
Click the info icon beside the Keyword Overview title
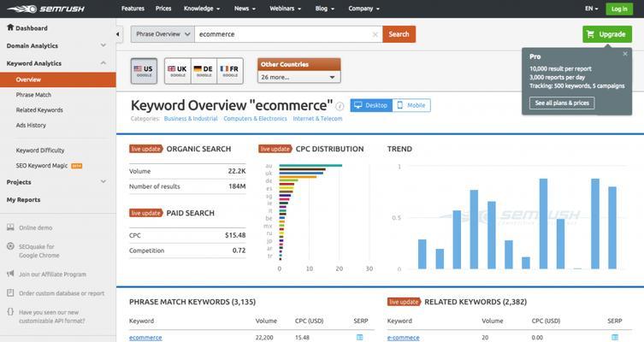pos(340,106)
